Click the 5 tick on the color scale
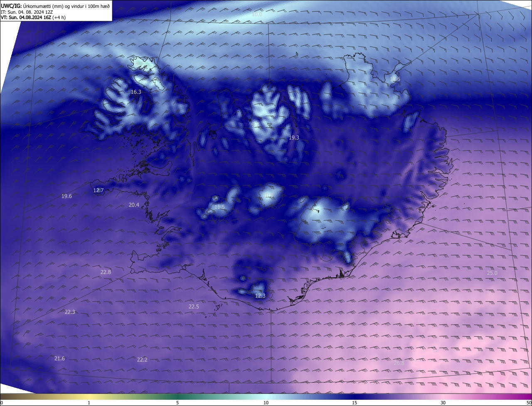Viewport: 532px width, 406px height. point(177,403)
